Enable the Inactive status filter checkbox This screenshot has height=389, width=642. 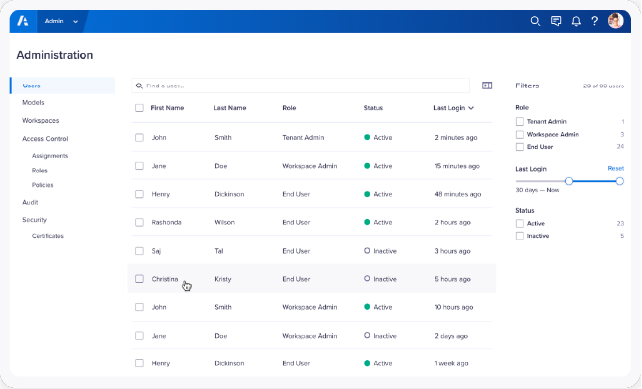click(520, 236)
